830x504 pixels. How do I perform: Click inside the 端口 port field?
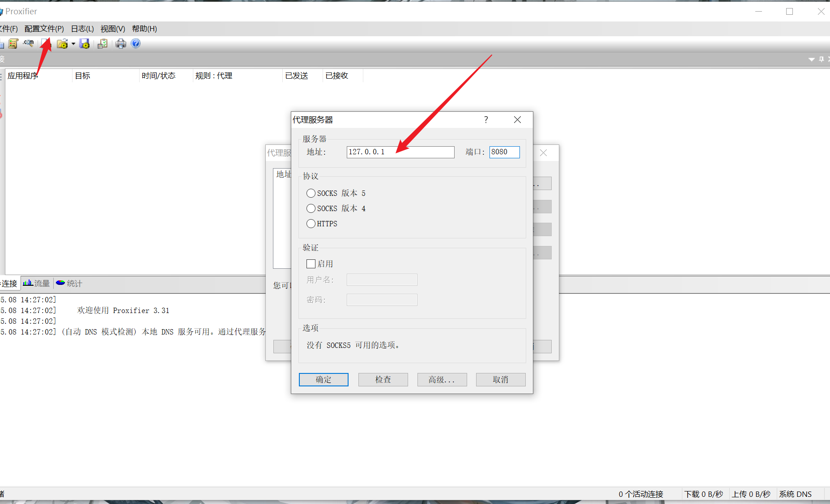[504, 152]
